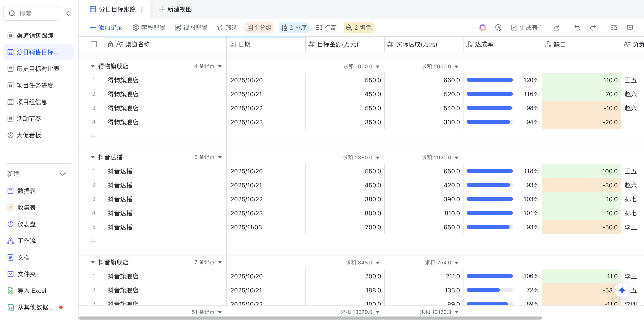This screenshot has width=644, height=320.
Task: Open the share icon
Action: click(x=556, y=28)
